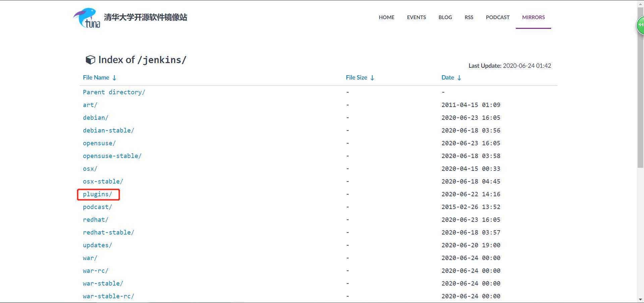Open the debian-stable/ folder
The width and height of the screenshot is (644, 303).
pyautogui.click(x=108, y=131)
